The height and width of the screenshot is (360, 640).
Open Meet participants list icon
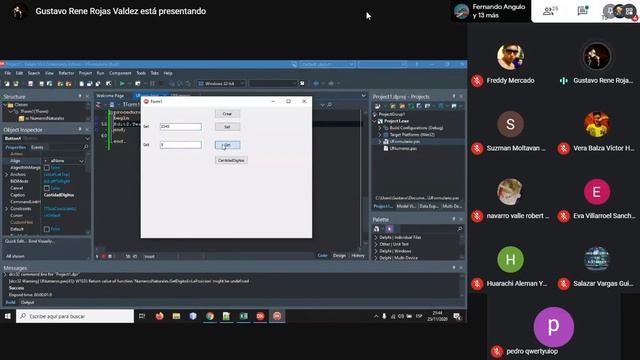click(550, 11)
